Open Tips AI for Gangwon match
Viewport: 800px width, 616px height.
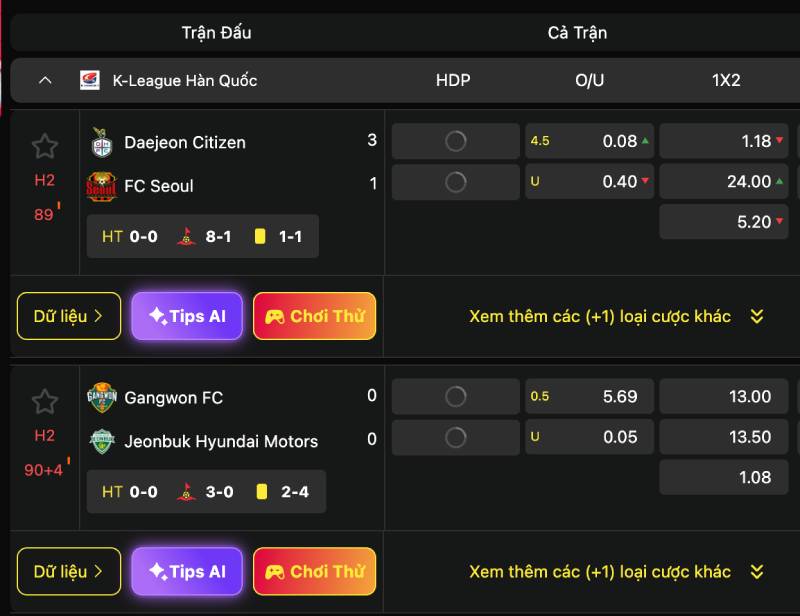[x=187, y=572]
